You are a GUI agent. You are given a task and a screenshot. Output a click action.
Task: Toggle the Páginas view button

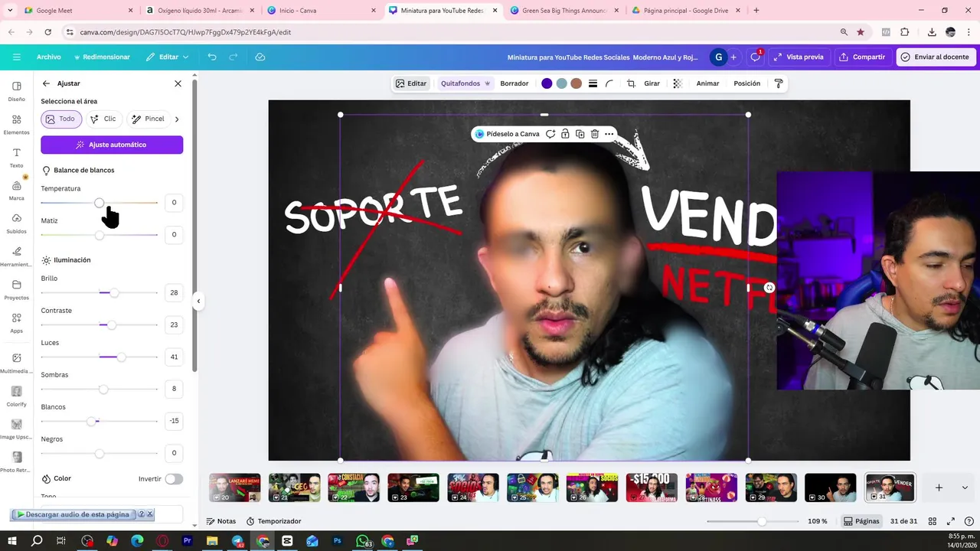tap(862, 521)
